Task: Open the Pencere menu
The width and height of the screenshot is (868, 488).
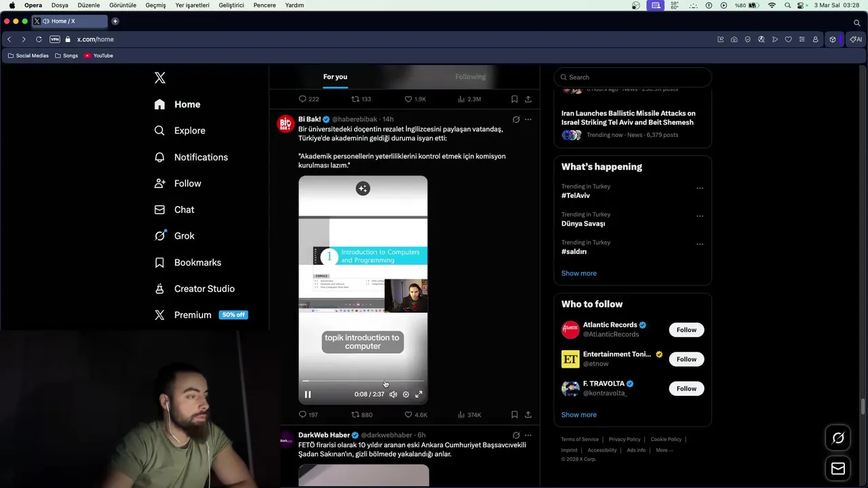Action: 264,5
